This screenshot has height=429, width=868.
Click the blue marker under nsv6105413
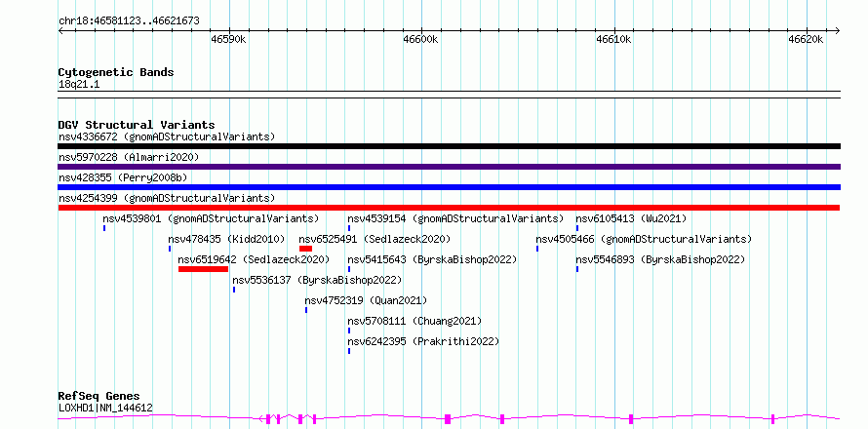pos(577,228)
